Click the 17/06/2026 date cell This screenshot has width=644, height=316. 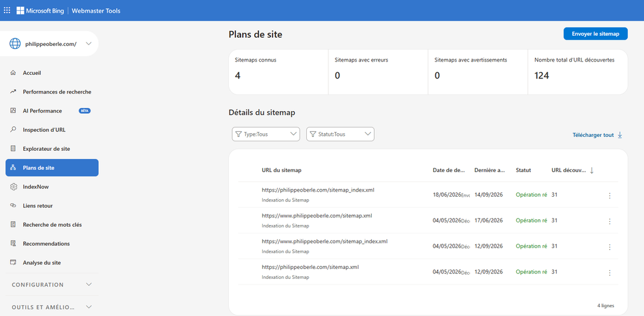click(488, 221)
